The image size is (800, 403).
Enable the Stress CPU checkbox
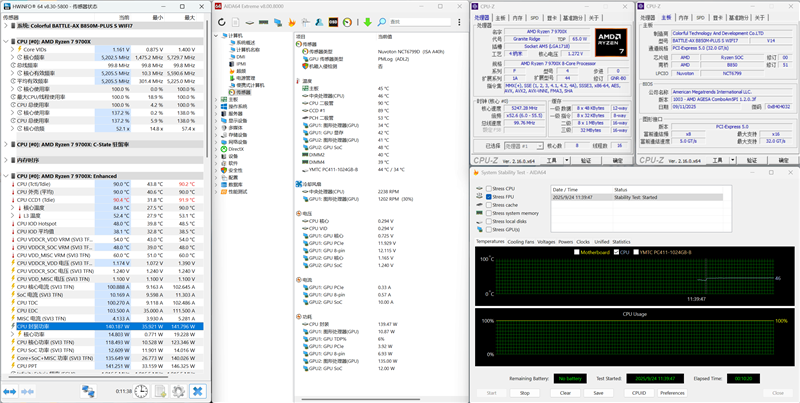(x=489, y=189)
